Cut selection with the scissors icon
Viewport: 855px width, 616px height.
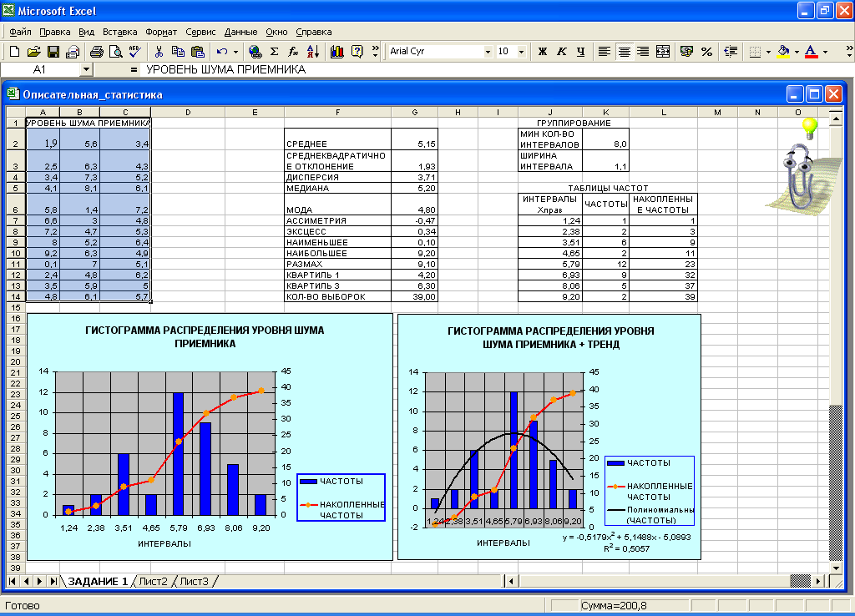(x=159, y=51)
